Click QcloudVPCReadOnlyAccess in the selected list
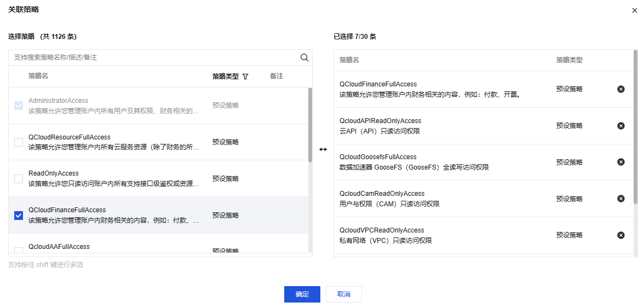This screenshot has height=308, width=644. (382, 230)
